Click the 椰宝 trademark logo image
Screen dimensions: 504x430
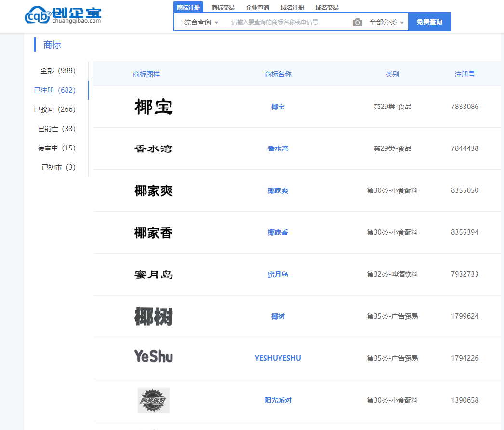click(154, 107)
